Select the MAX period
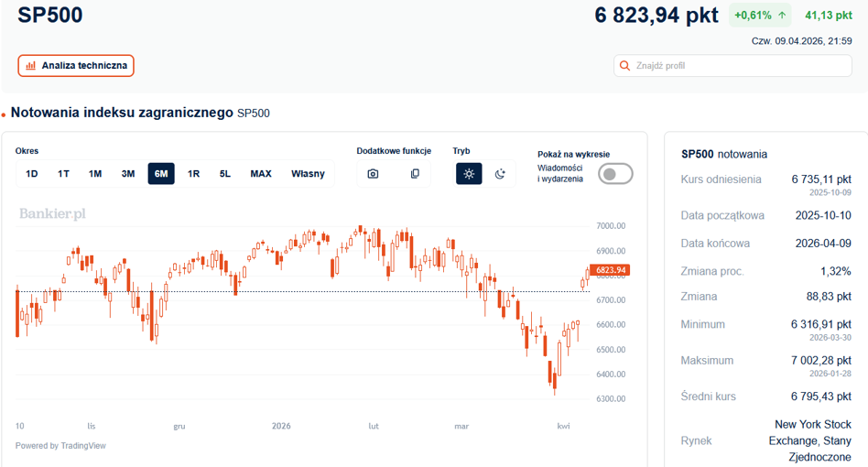The image size is (868, 467). [x=261, y=174]
